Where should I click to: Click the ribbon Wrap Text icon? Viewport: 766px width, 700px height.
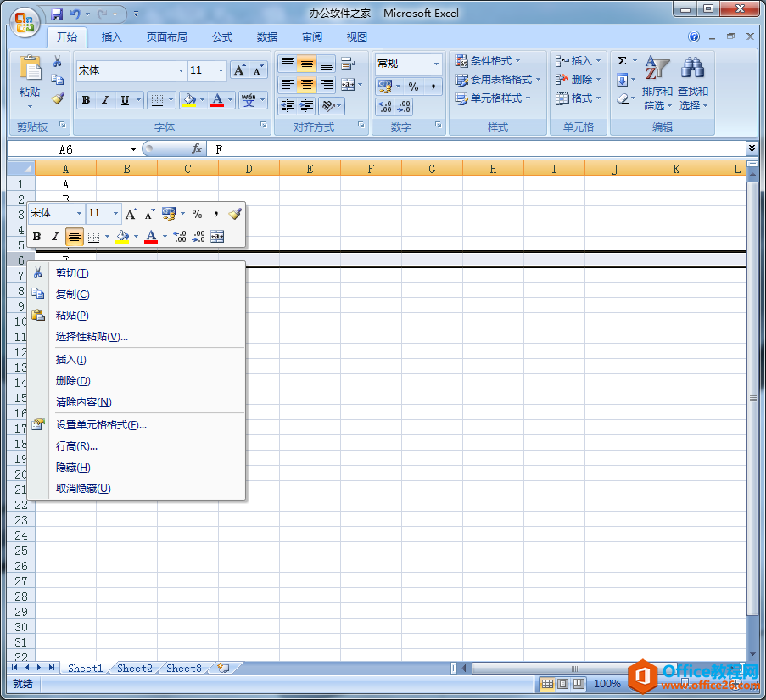[349, 64]
